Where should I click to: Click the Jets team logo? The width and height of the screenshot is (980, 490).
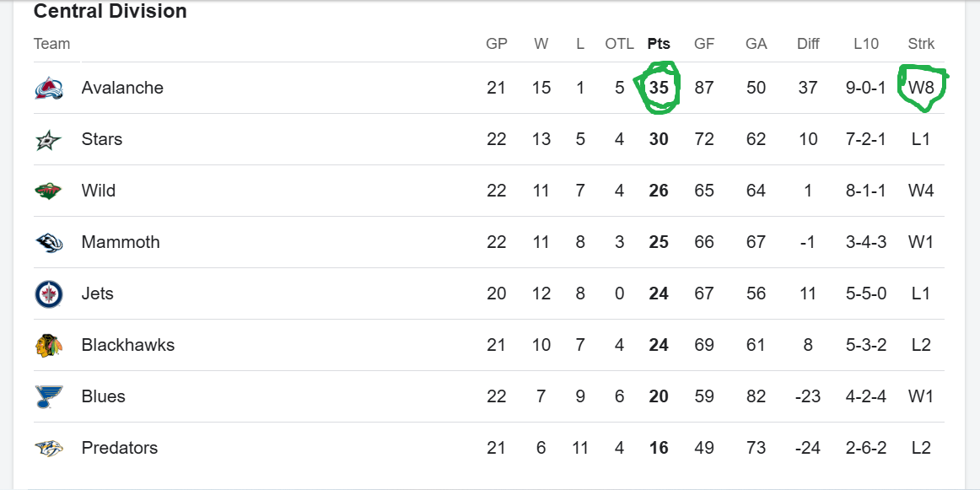click(49, 293)
